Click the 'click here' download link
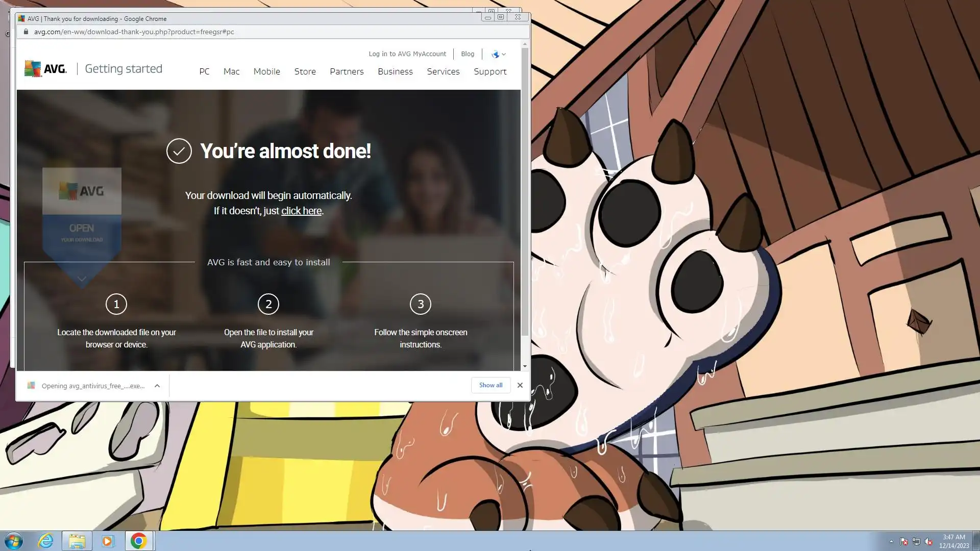This screenshot has width=980, height=551. coord(301,211)
